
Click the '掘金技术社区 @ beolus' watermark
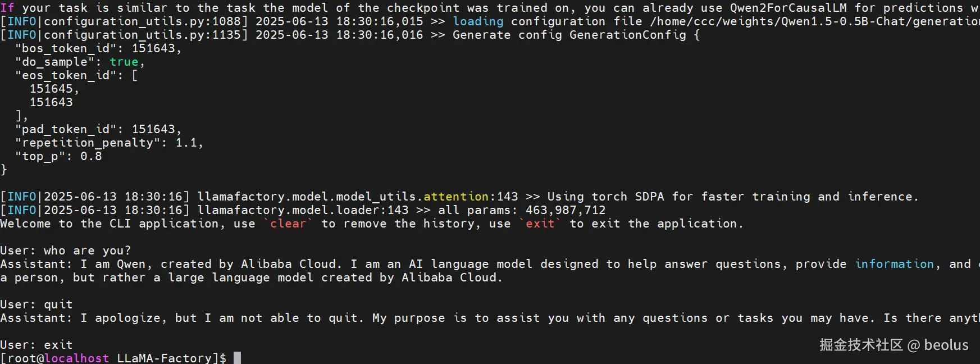click(x=894, y=345)
